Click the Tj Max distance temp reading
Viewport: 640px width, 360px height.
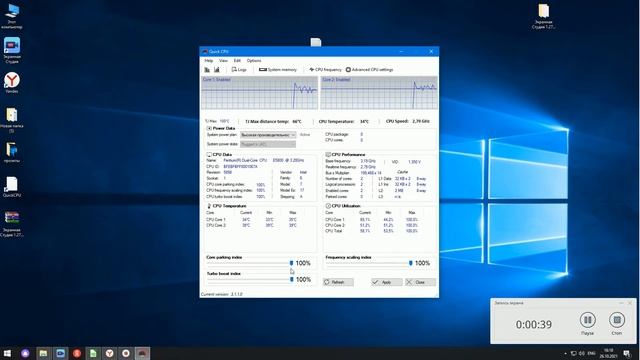(x=273, y=121)
